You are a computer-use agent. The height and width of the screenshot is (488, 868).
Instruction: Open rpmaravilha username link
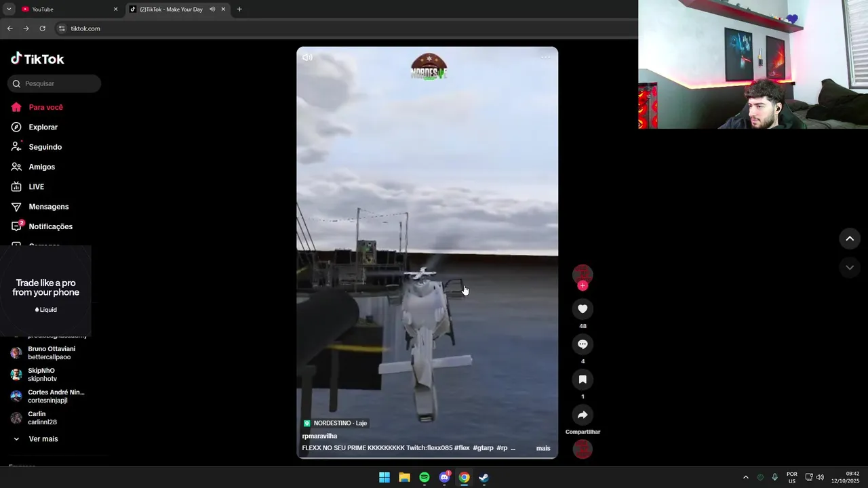coord(319,436)
